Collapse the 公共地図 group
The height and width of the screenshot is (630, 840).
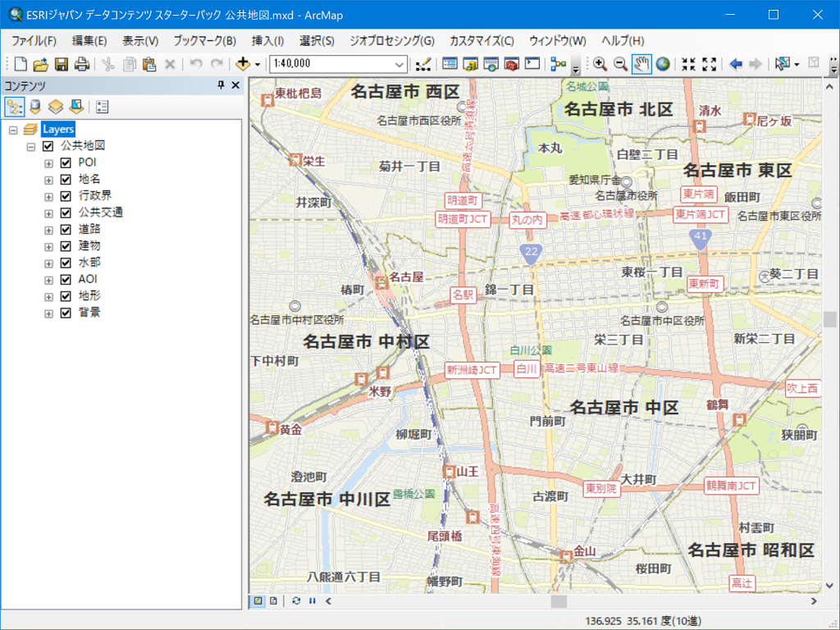pos(31,146)
